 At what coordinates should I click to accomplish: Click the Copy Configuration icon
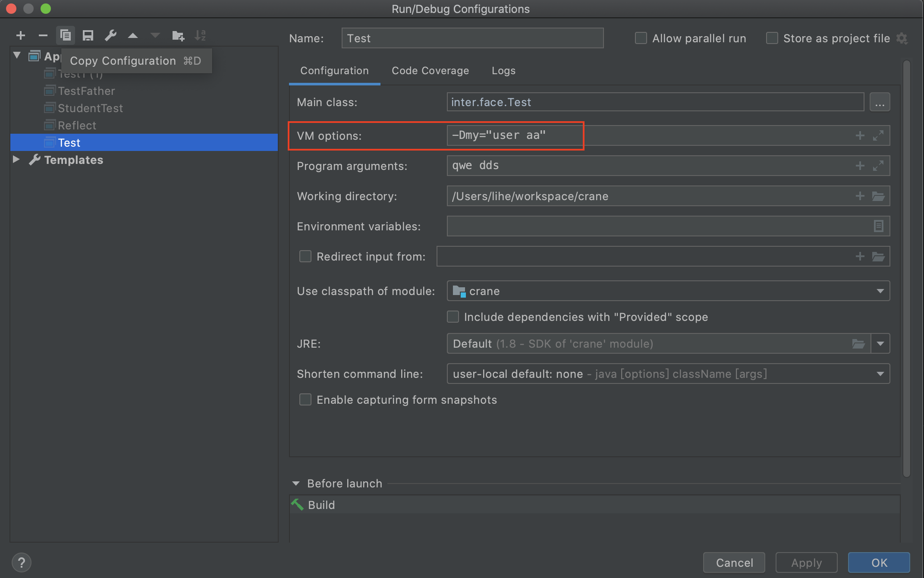click(x=66, y=35)
